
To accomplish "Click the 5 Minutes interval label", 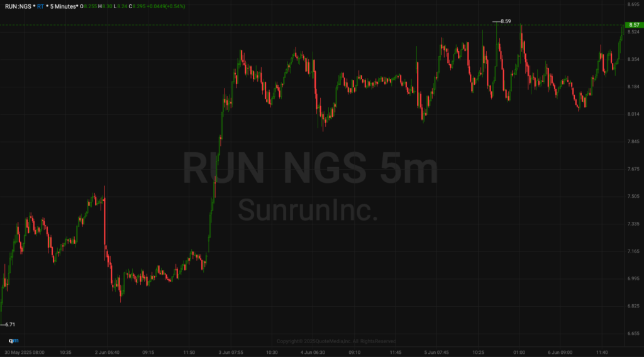I will pyautogui.click(x=63, y=6).
